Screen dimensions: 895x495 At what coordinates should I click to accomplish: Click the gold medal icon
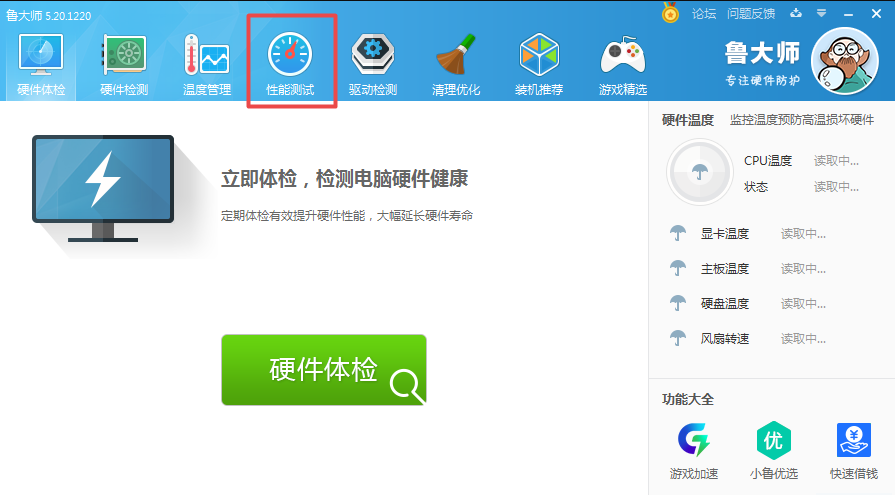[x=670, y=13]
